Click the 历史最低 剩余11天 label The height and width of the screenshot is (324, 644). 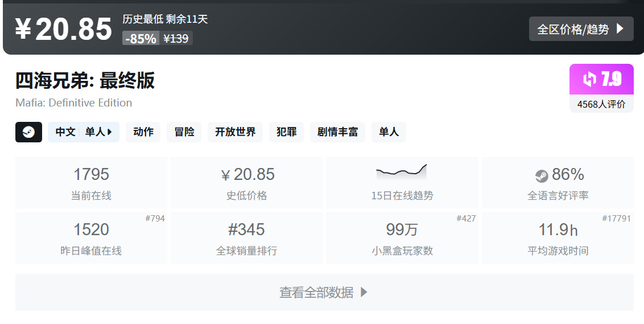[165, 19]
